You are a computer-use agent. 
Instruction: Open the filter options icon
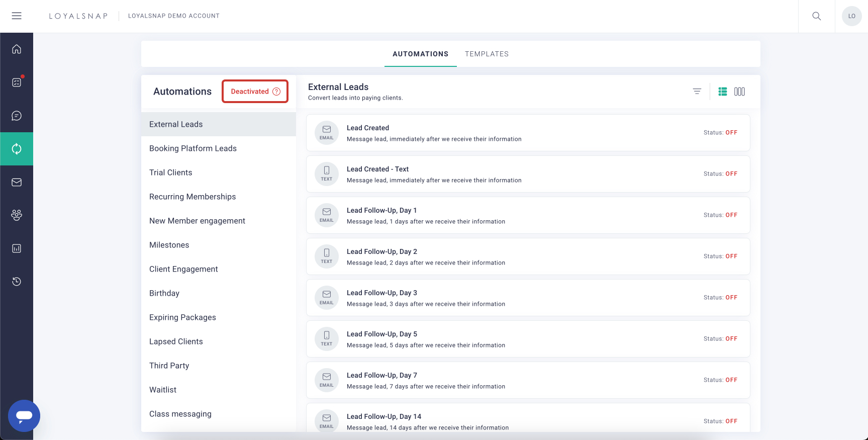[697, 92]
